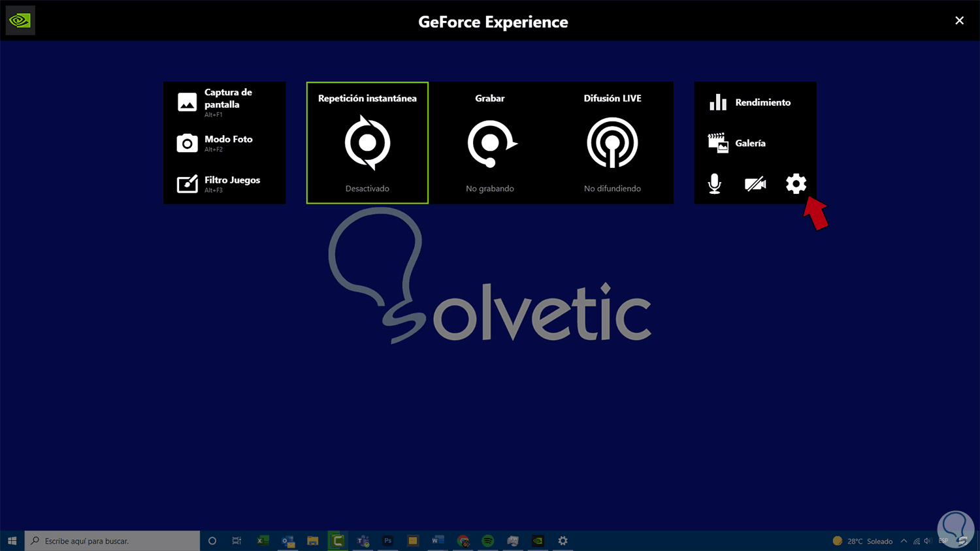
Task: Open the 28°C Soleado weather widget
Action: pos(862,541)
